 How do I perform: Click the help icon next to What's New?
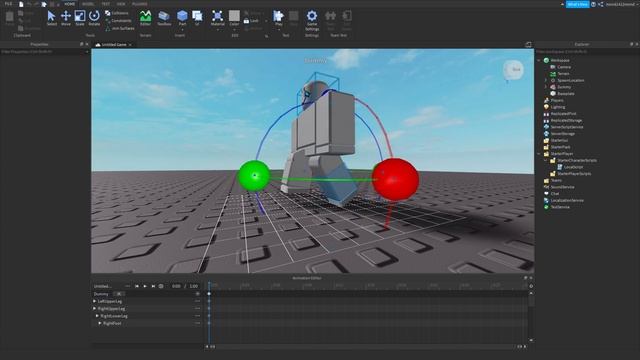pyautogui.click(x=593, y=4)
